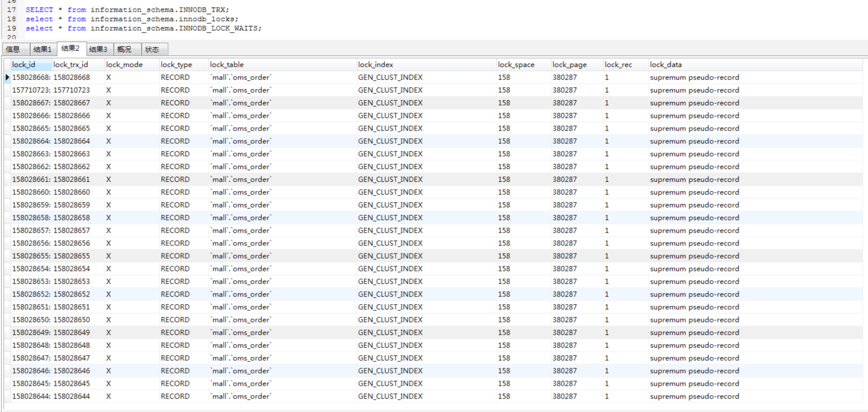Click the lock_trx_id cell 158028660
Screen dimensions: 868x412
tap(72, 192)
